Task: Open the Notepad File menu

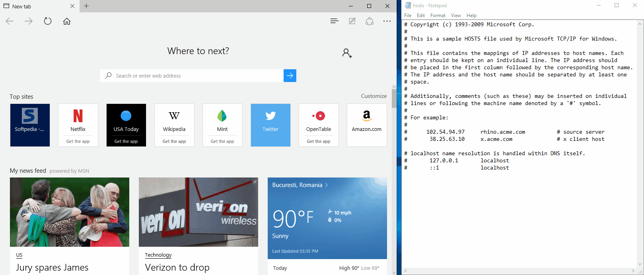Action: (x=408, y=16)
